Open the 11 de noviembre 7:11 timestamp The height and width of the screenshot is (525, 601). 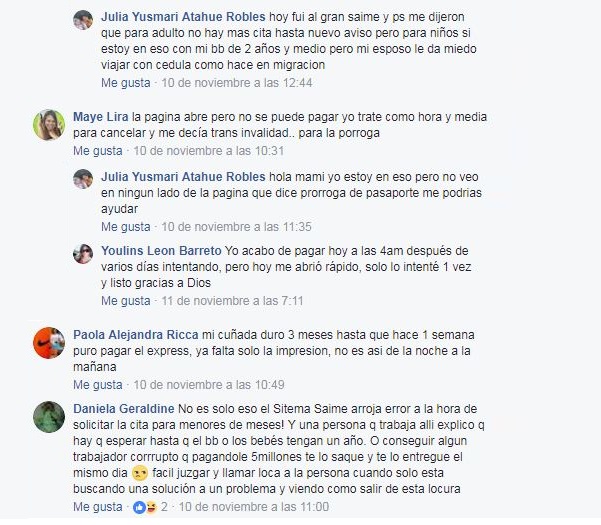232,301
